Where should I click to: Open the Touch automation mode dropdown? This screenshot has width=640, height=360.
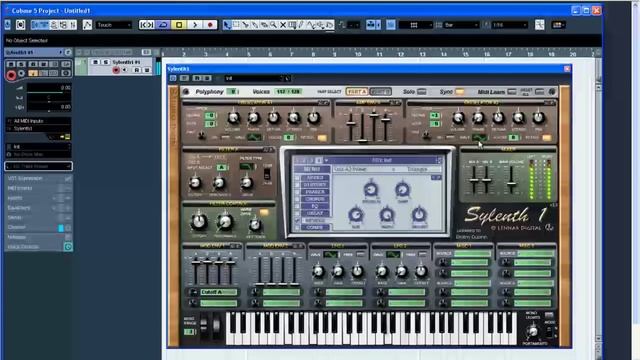tap(114, 25)
